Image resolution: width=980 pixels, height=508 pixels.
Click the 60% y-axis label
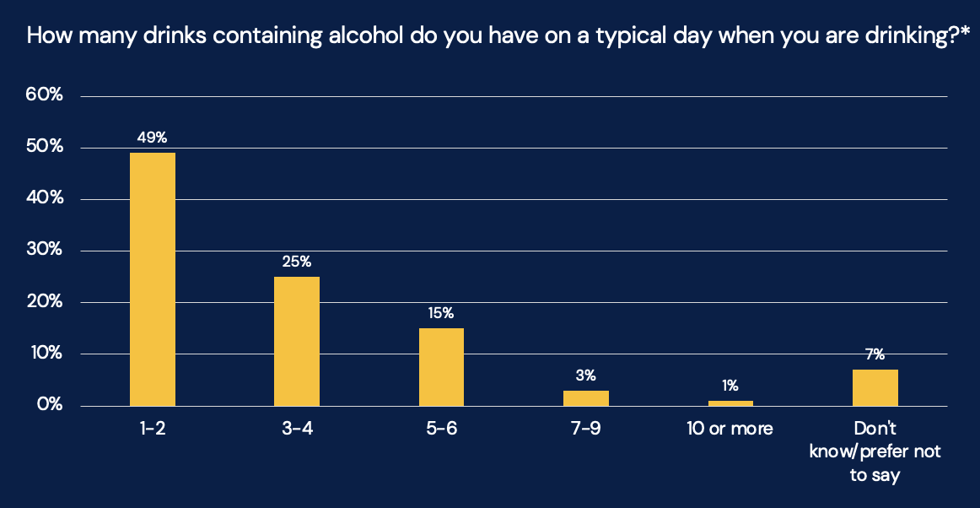(44, 95)
